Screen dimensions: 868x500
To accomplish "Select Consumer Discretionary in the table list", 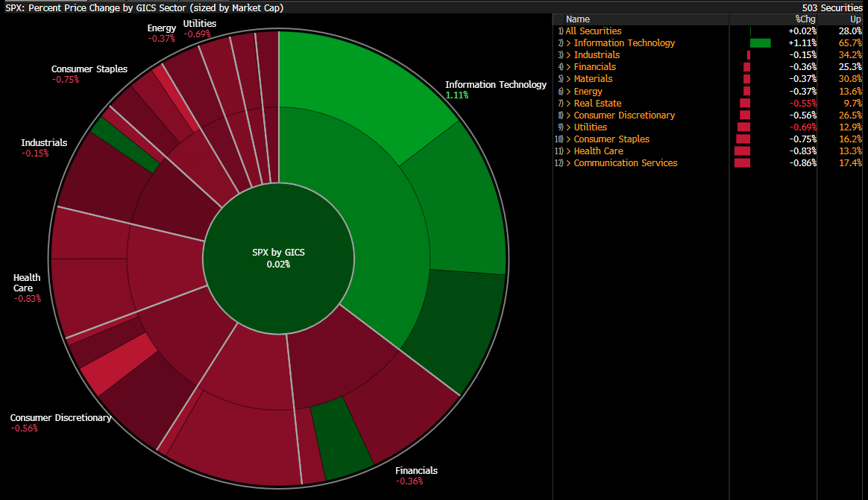I will [x=624, y=115].
